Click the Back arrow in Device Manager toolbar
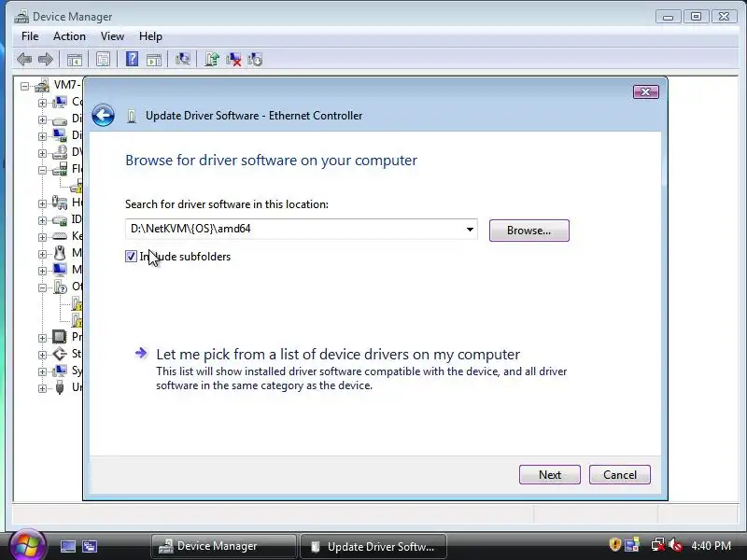This screenshot has width=747, height=560. [24, 60]
